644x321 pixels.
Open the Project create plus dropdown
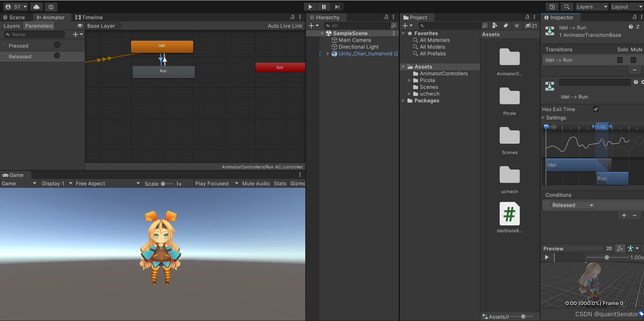[x=408, y=26]
